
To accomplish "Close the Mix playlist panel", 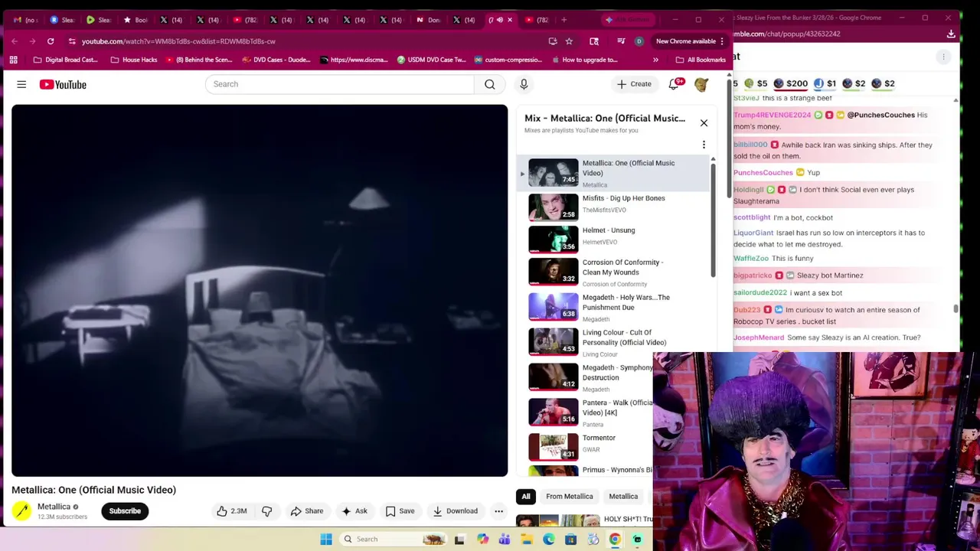I will click(x=704, y=122).
